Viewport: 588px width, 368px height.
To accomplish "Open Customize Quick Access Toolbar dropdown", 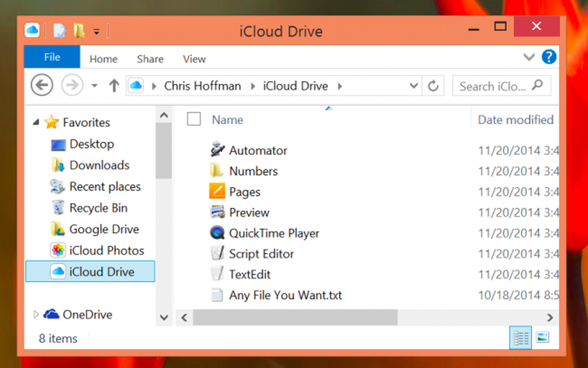I will [96, 32].
